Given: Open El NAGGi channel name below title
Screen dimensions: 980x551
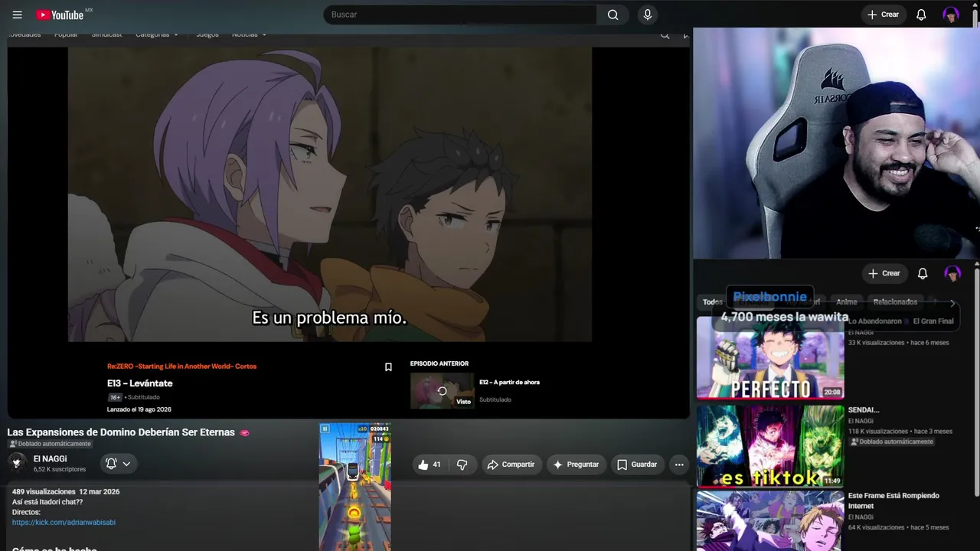Looking at the screenshot, I should 50,459.
